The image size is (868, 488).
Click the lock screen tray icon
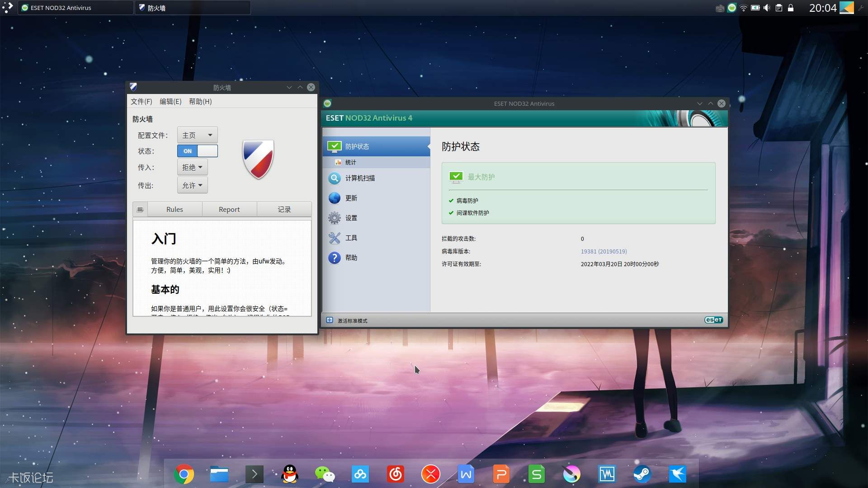coord(791,8)
